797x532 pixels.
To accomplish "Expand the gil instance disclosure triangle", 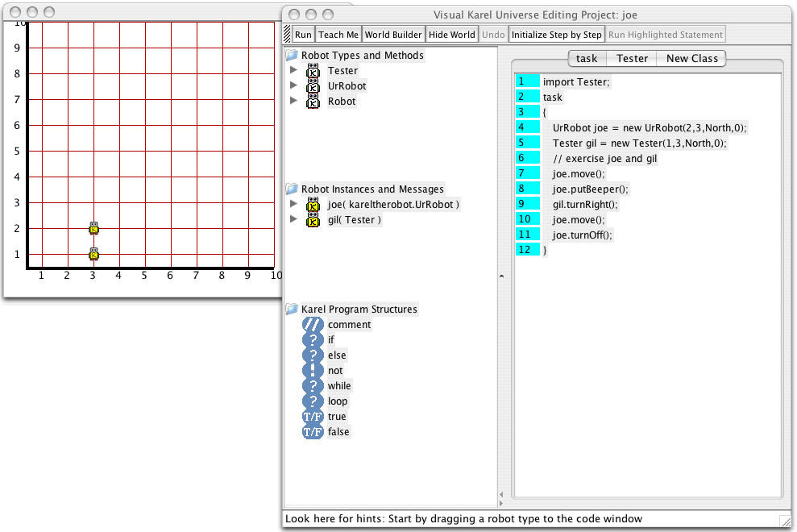I will click(x=294, y=220).
